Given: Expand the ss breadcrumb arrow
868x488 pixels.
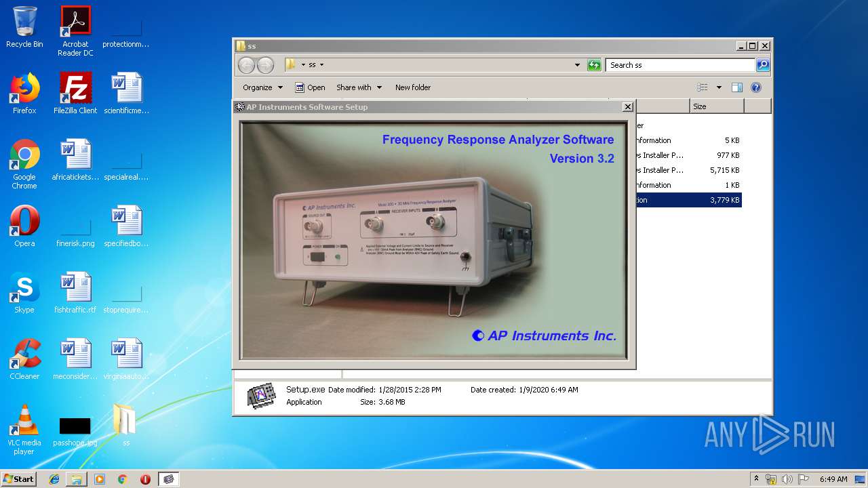Looking at the screenshot, I should tap(321, 65).
